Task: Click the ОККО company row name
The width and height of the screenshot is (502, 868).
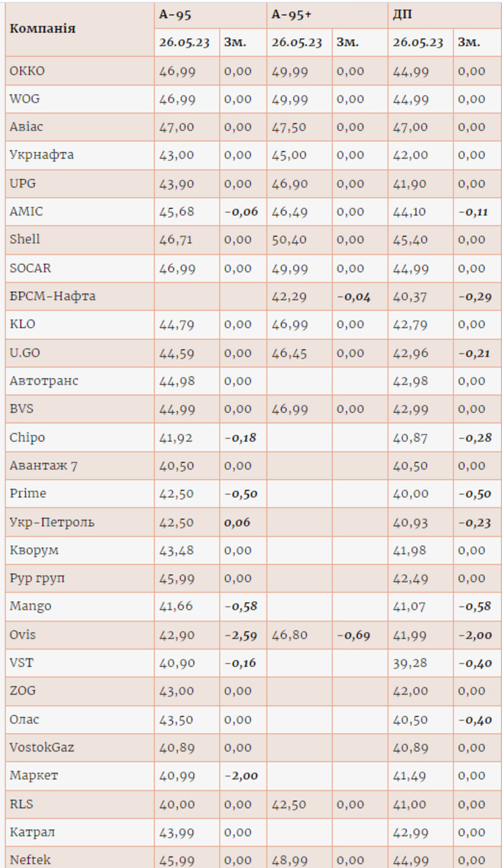Action: tap(27, 70)
